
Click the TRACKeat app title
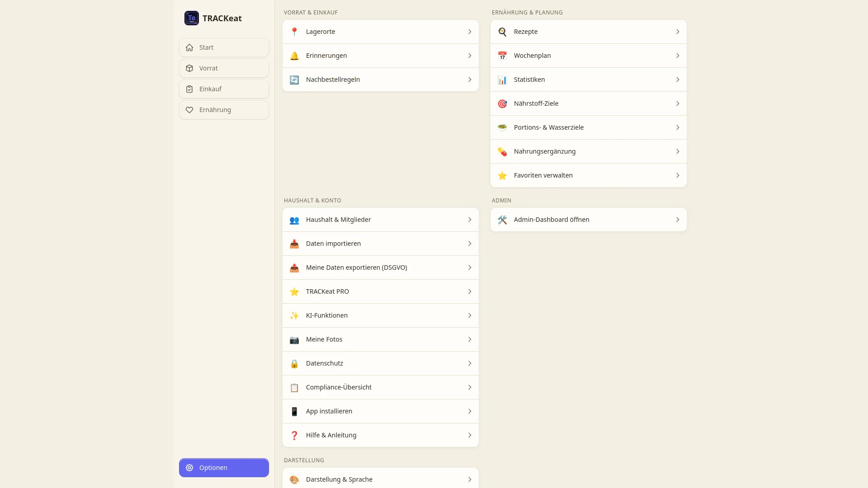point(222,19)
